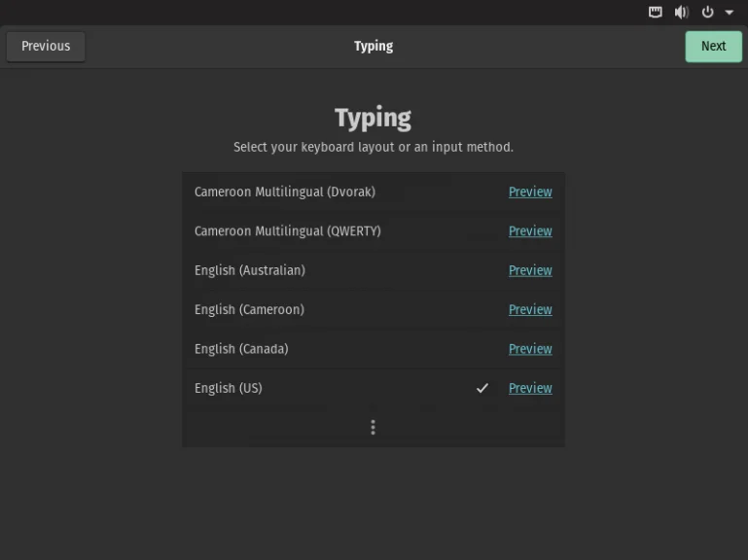Pick the English (Canada) keyboard layout
Viewport: 748px width, 560px height.
pyautogui.click(x=241, y=349)
